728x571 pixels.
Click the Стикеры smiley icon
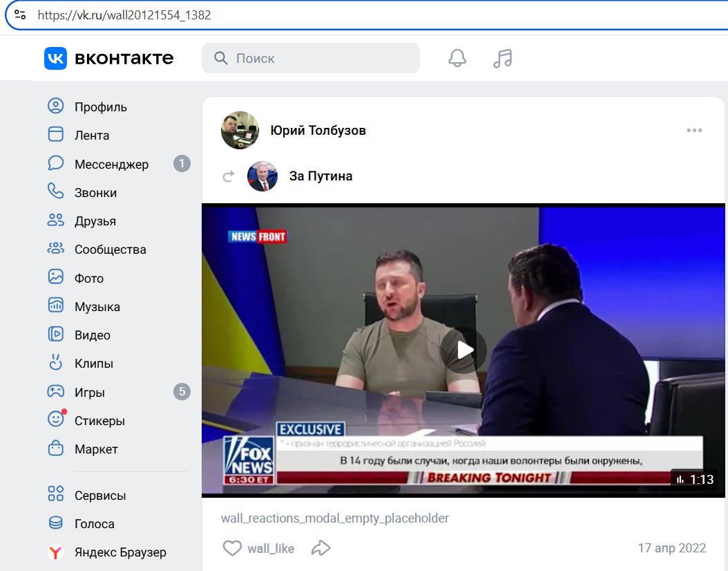click(x=56, y=419)
